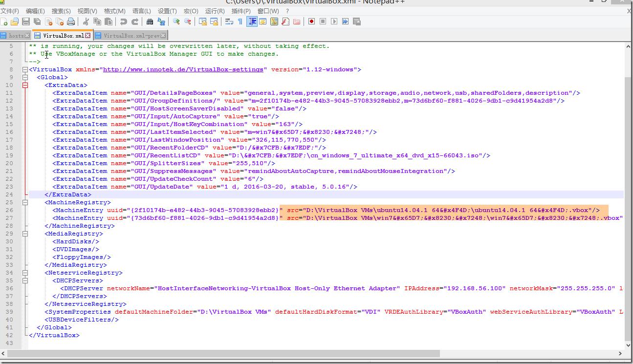633x364 pixels.
Task: Open the Function List toolbar icon
Action: point(285,21)
